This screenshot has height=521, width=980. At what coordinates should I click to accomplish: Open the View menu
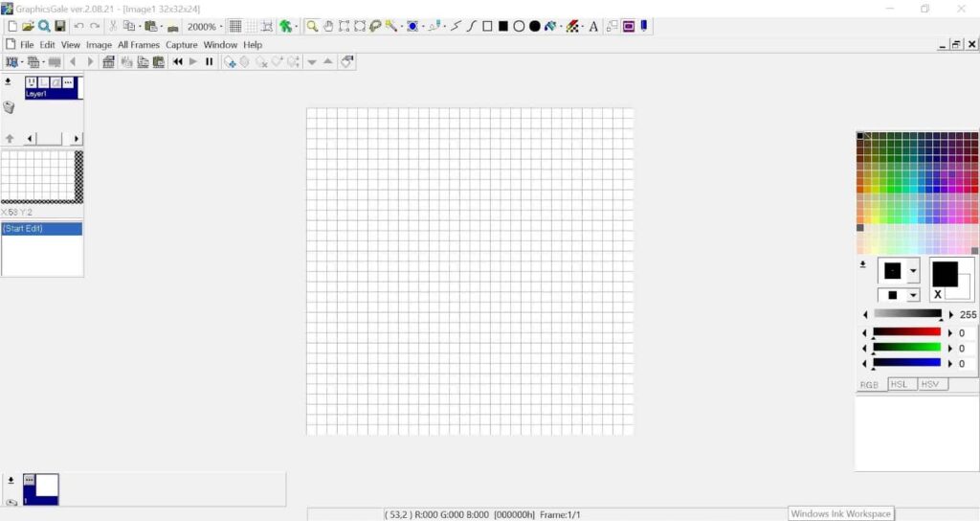click(x=71, y=45)
